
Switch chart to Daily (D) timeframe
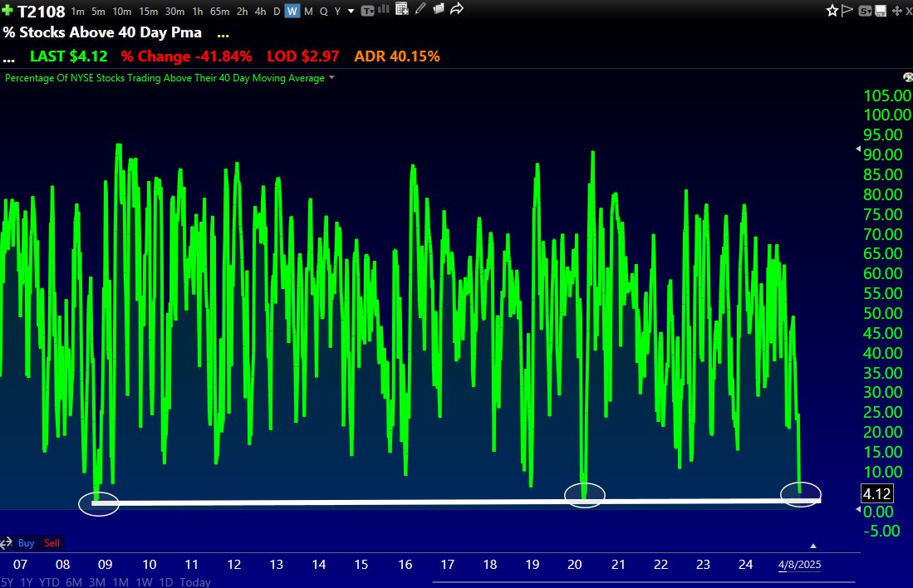277,12
